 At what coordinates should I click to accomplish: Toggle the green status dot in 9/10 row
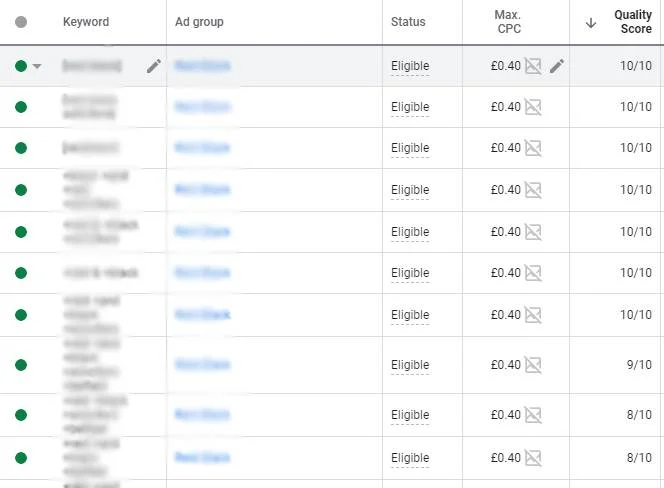21,365
